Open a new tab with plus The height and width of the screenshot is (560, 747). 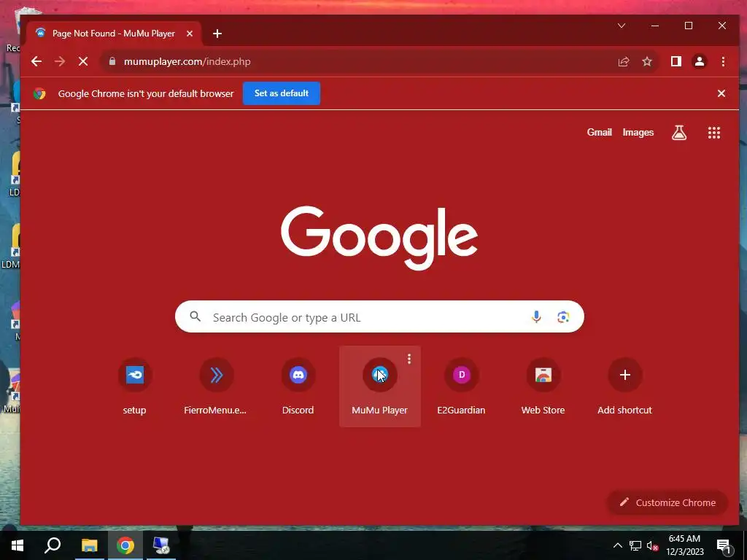click(217, 34)
